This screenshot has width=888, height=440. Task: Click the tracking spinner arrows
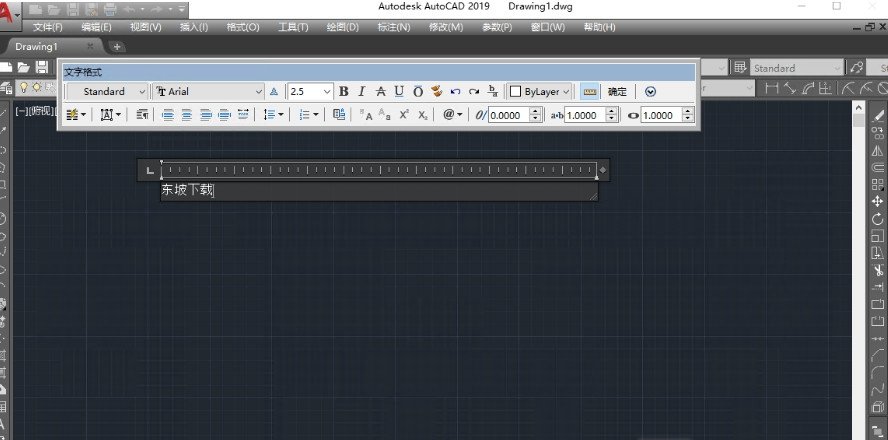click(x=612, y=116)
